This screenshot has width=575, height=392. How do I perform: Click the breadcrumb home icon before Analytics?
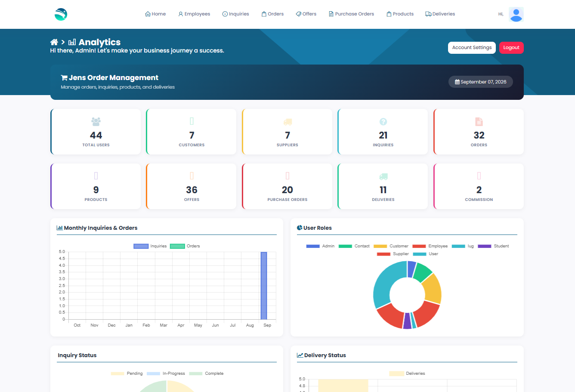[x=54, y=42]
